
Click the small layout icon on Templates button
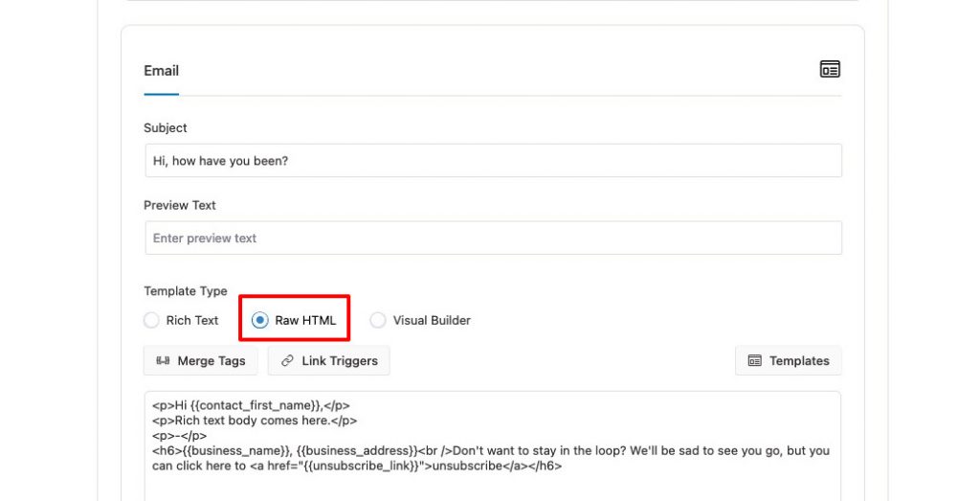755,361
